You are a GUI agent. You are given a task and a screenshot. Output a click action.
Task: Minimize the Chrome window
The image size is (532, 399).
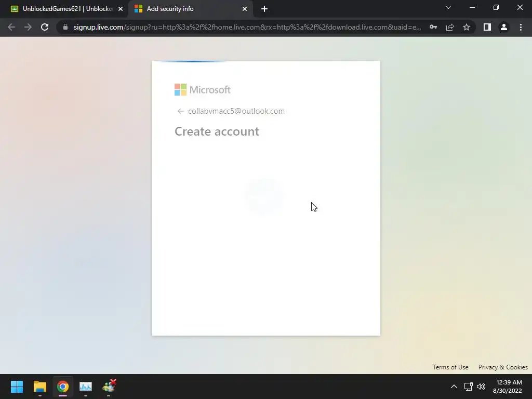(x=472, y=7)
